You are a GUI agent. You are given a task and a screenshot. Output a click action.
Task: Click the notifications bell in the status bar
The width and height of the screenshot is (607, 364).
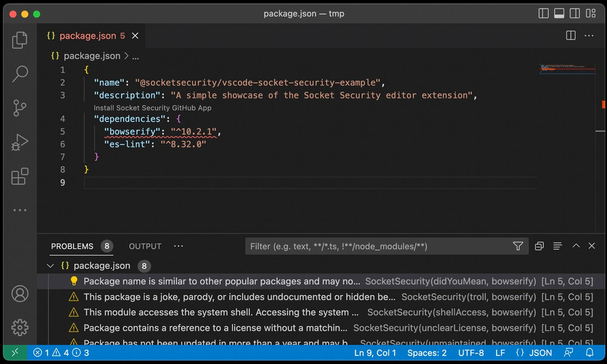[589, 352]
